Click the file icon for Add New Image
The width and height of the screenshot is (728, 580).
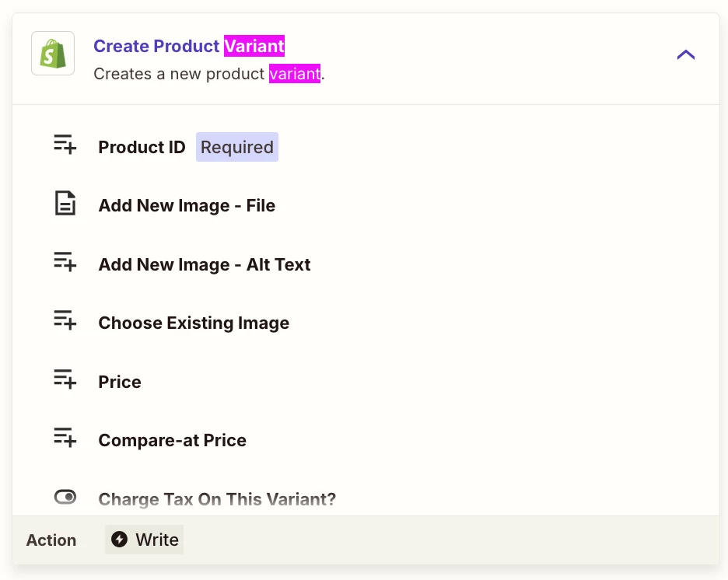coord(65,203)
